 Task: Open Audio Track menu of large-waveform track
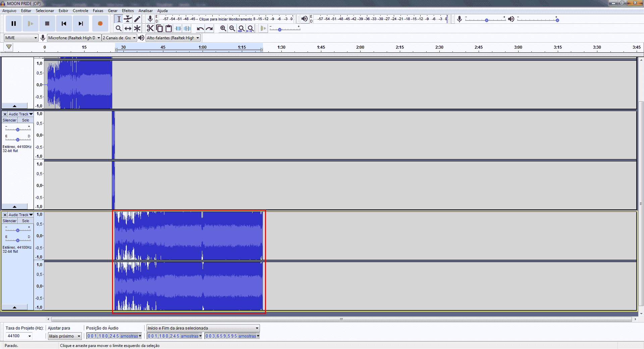tap(20, 215)
